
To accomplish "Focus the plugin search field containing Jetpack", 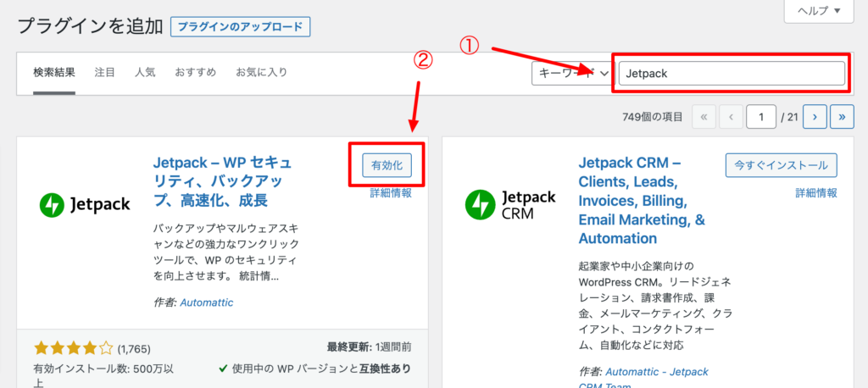I will click(732, 73).
